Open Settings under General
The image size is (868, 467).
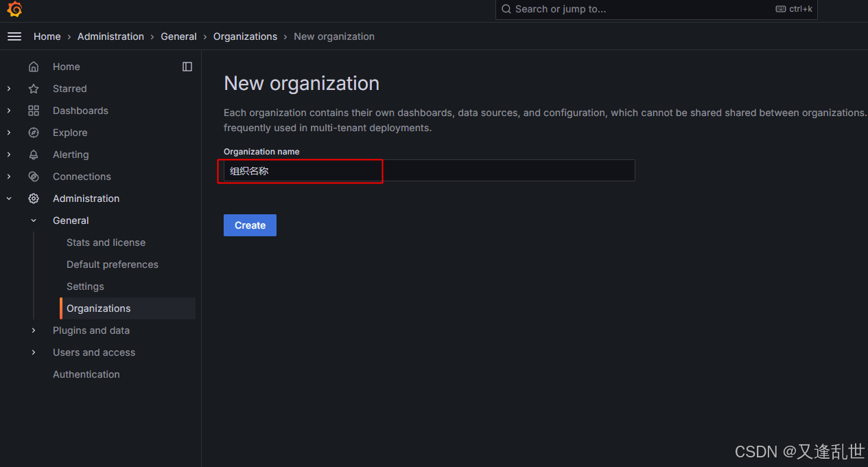(85, 286)
